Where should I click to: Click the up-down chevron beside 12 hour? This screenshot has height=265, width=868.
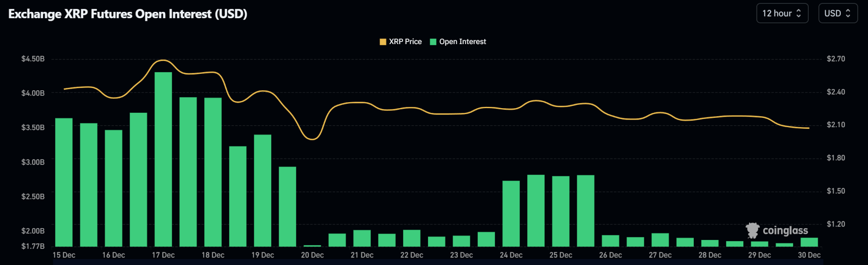tap(798, 14)
